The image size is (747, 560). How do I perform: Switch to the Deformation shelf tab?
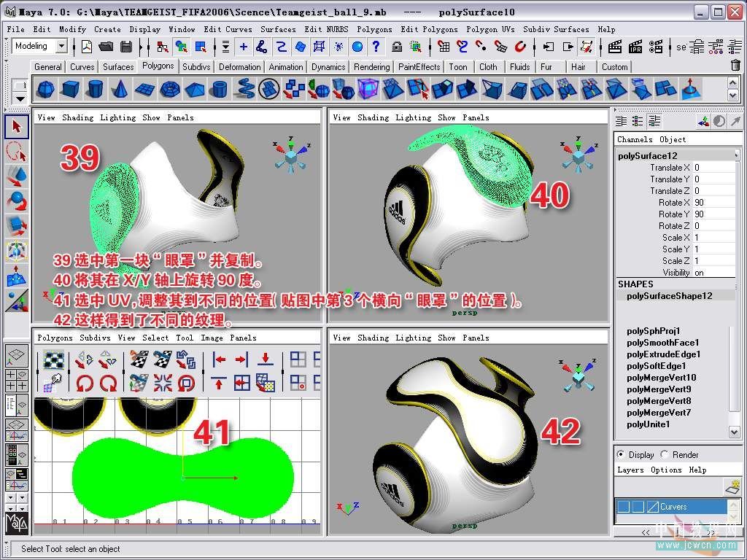pos(239,66)
